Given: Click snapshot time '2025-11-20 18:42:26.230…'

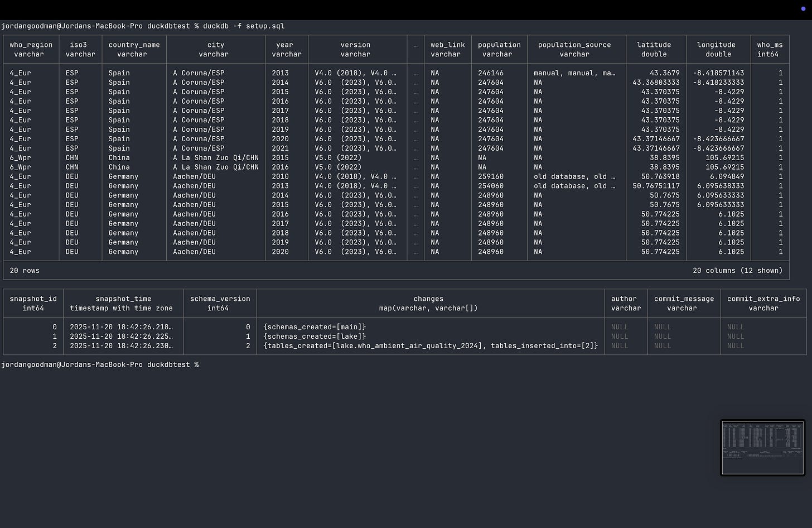Looking at the screenshot, I should pyautogui.click(x=121, y=346).
